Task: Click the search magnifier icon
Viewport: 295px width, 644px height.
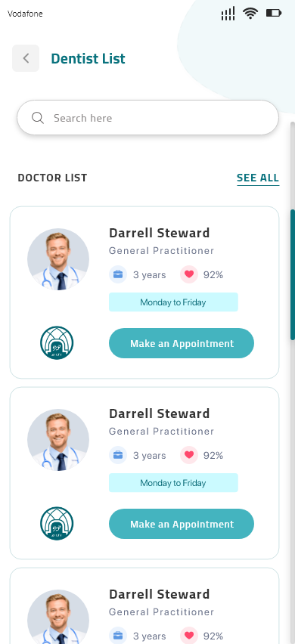Action: coord(38,118)
